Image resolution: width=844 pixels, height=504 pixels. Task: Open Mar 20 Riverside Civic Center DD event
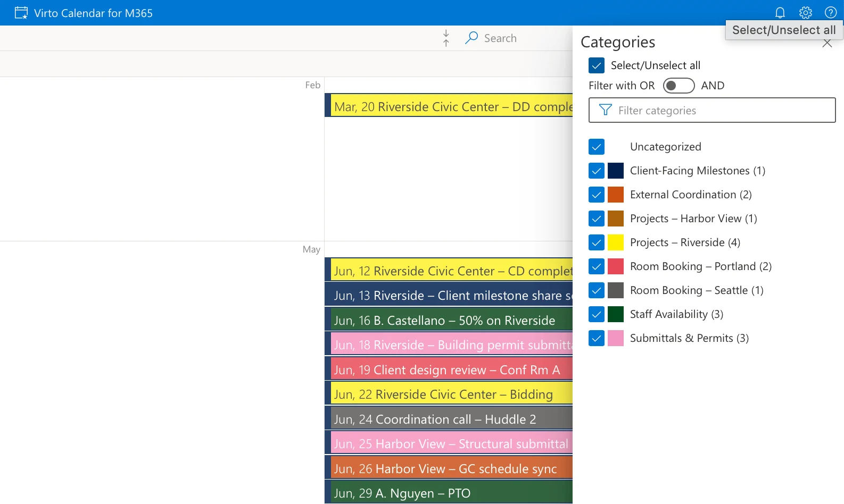coord(449,105)
